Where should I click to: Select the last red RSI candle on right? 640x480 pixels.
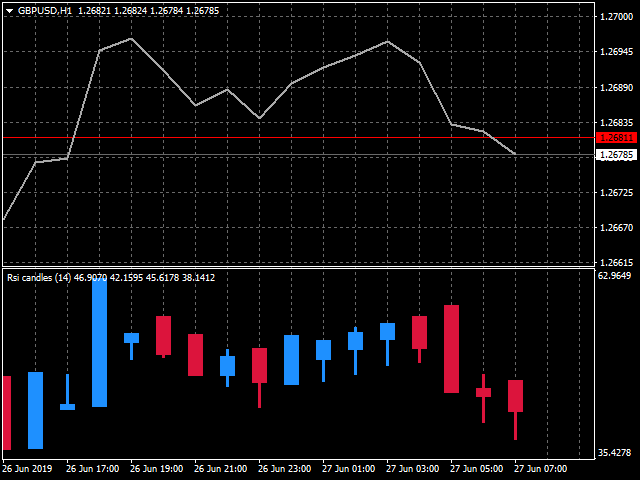pyautogui.click(x=515, y=396)
